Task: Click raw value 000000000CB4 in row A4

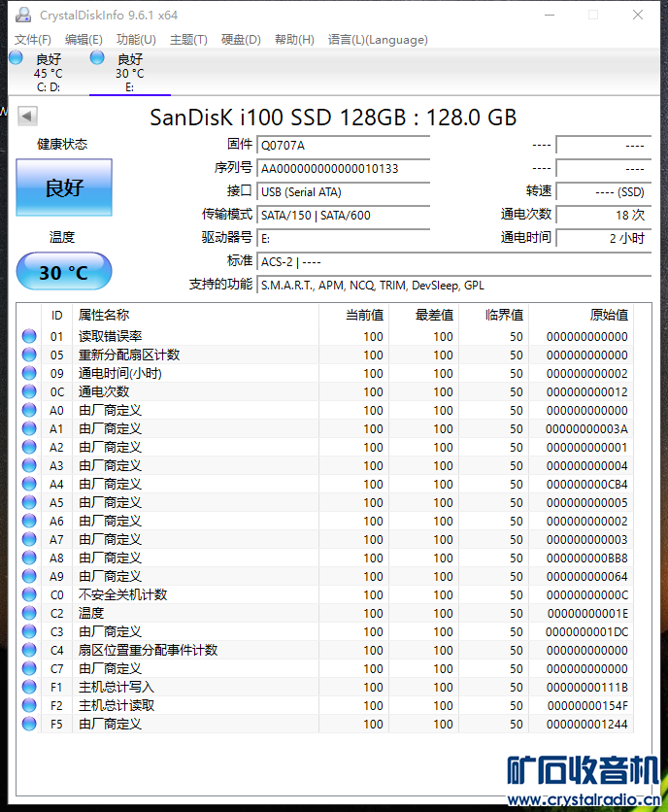Action: click(586, 485)
